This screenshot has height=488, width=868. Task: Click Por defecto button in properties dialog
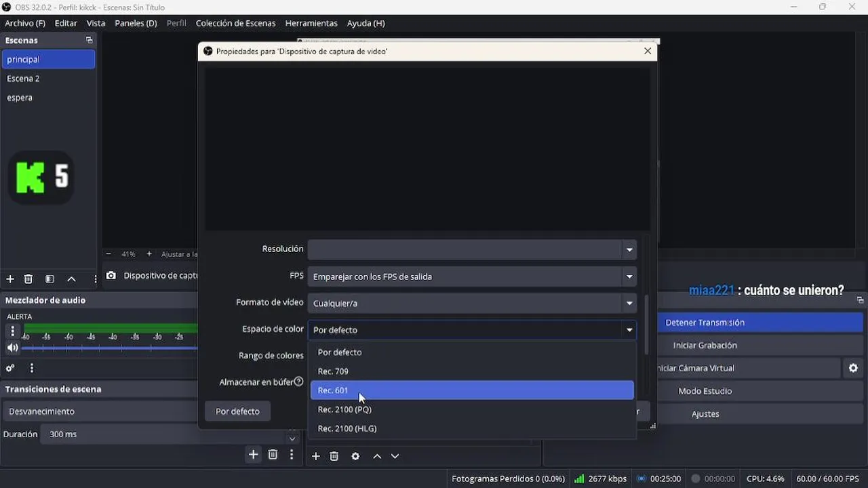(x=237, y=411)
